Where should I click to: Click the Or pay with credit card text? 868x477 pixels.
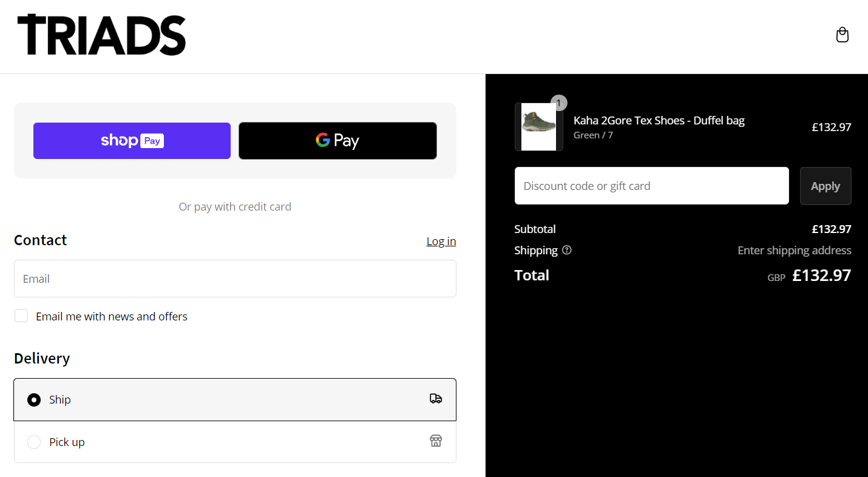(x=235, y=207)
